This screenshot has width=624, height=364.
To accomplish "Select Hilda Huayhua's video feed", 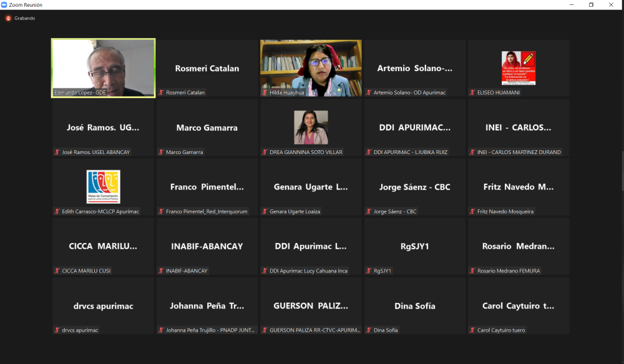I will coord(311,67).
